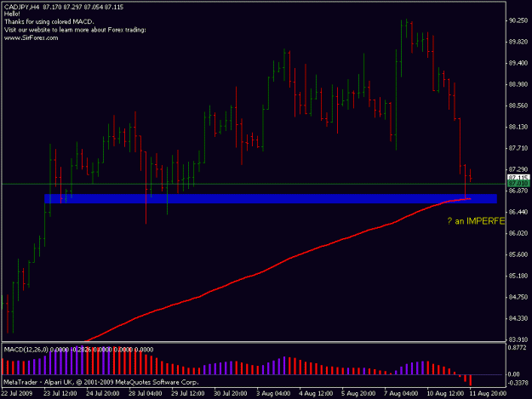
Task: Click the '3 Aug 04:00' time axis label
Action: [x=273, y=394]
